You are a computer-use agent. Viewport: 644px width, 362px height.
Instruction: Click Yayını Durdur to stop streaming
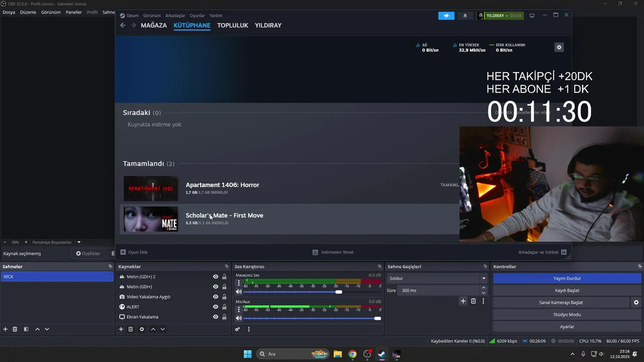(x=567, y=278)
